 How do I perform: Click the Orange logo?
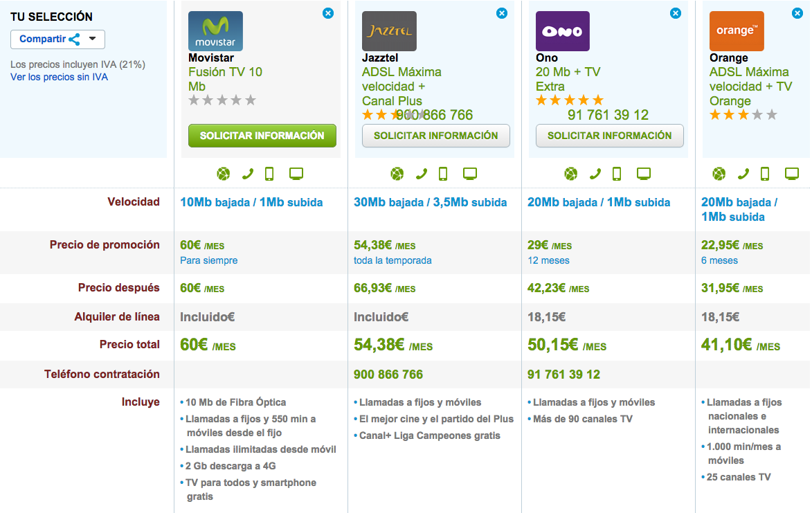[736, 30]
